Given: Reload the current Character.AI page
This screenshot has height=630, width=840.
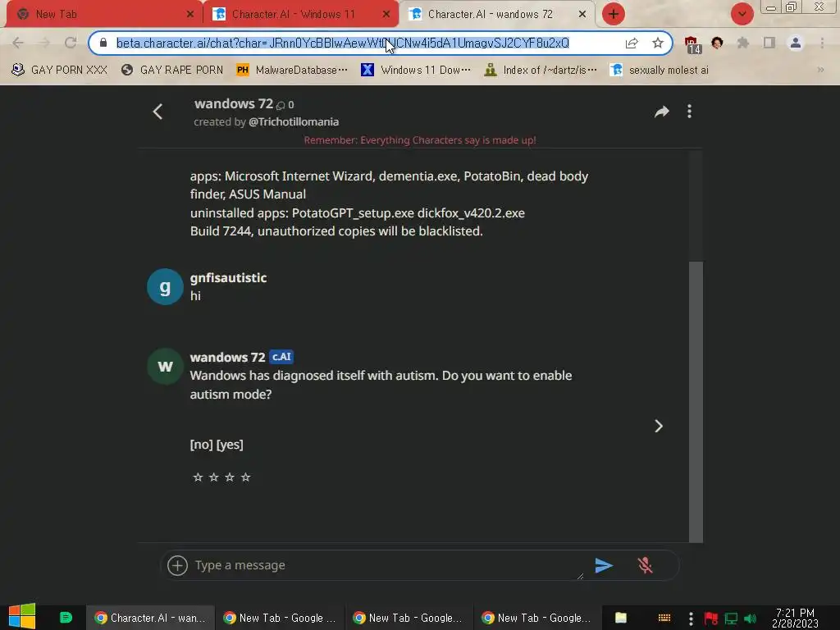Looking at the screenshot, I should pyautogui.click(x=71, y=43).
